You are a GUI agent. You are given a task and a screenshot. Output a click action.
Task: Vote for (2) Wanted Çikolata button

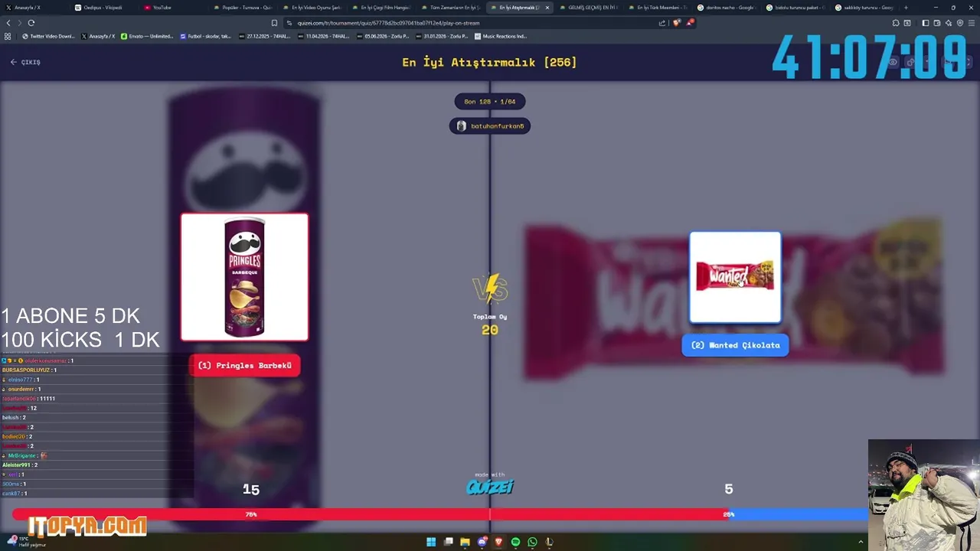coord(735,345)
